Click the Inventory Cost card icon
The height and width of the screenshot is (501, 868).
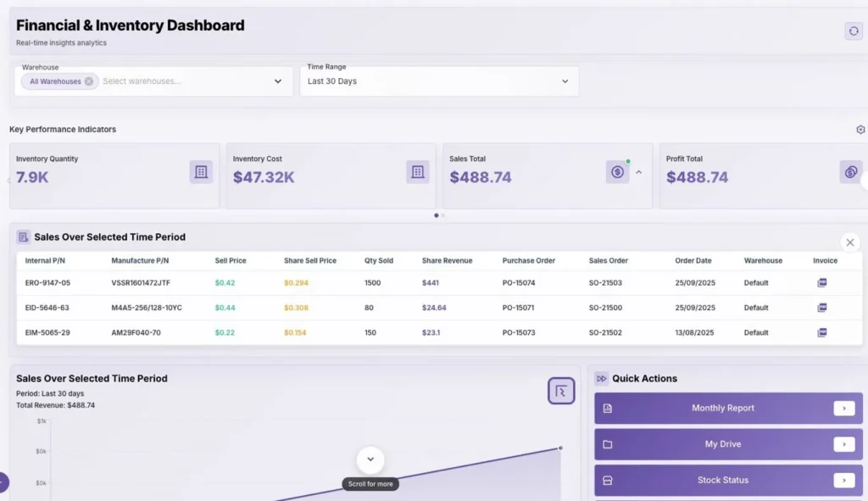coord(418,172)
